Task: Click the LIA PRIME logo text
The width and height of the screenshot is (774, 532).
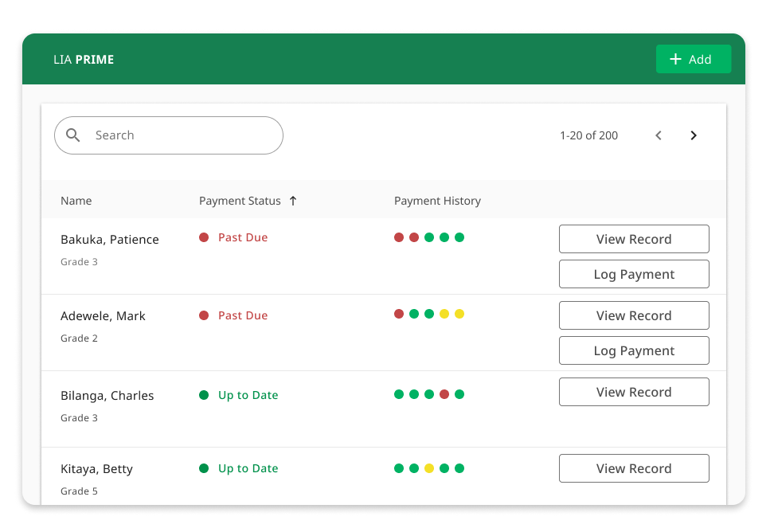Action: pos(84,60)
